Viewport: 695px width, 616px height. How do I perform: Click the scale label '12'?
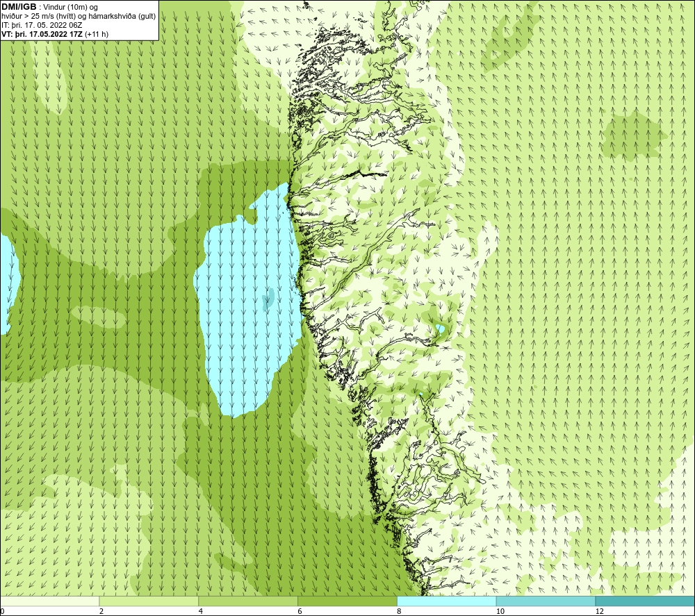[x=599, y=611]
